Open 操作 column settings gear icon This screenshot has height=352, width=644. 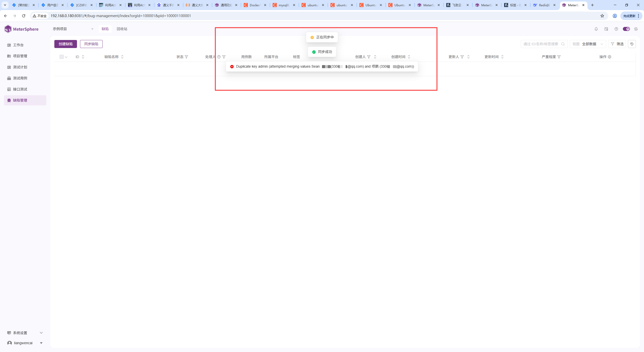tap(610, 57)
